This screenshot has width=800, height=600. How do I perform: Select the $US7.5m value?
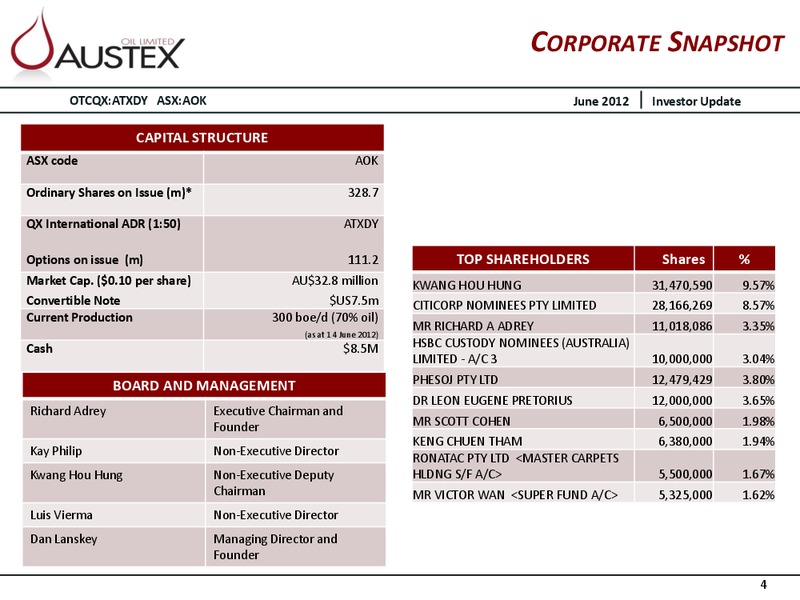point(354,301)
